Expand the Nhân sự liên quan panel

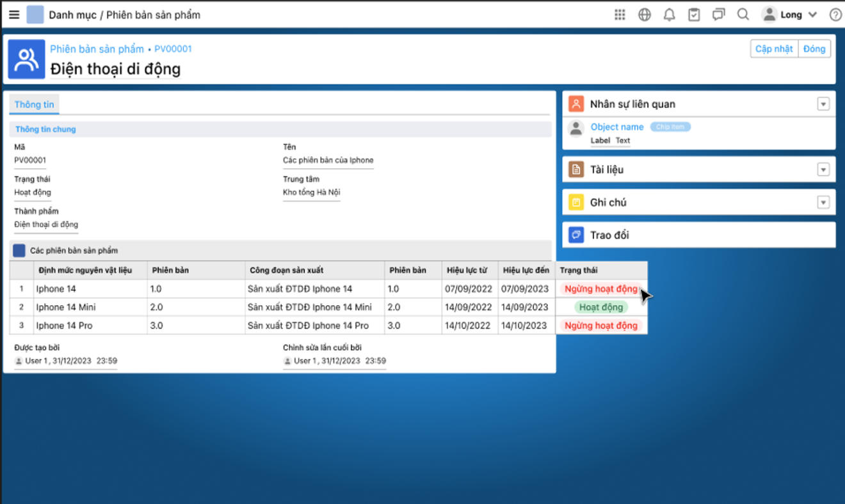click(823, 104)
